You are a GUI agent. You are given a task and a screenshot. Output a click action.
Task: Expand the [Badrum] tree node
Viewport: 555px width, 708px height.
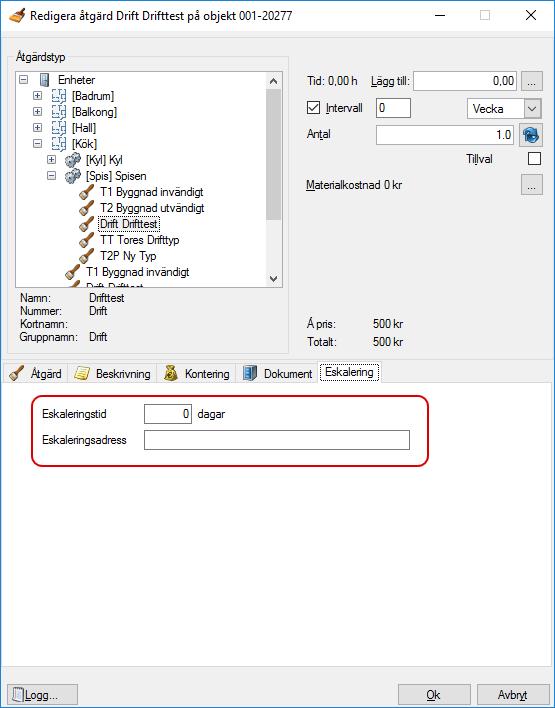pyautogui.click(x=37, y=96)
